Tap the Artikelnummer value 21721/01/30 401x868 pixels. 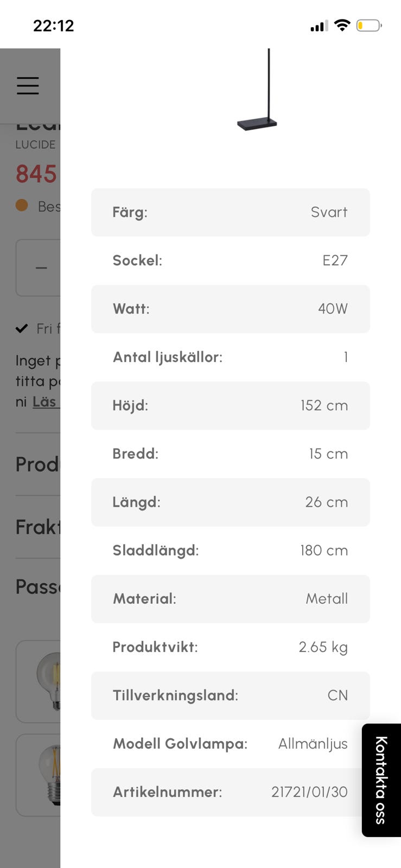click(309, 792)
